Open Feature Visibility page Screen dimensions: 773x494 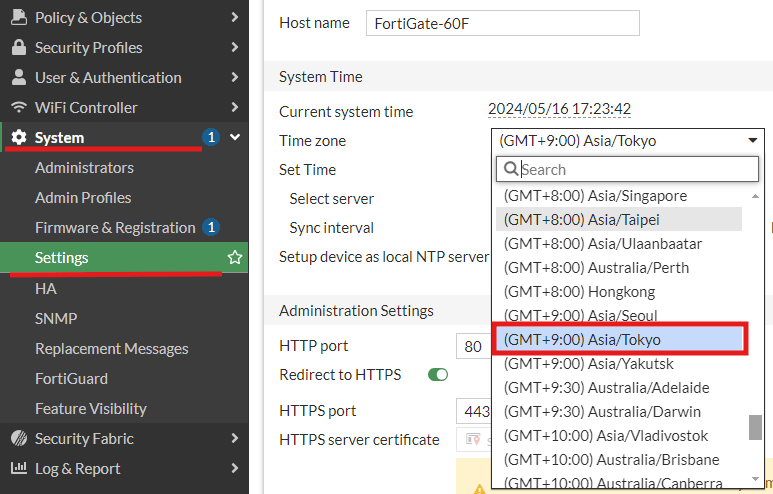pos(91,409)
